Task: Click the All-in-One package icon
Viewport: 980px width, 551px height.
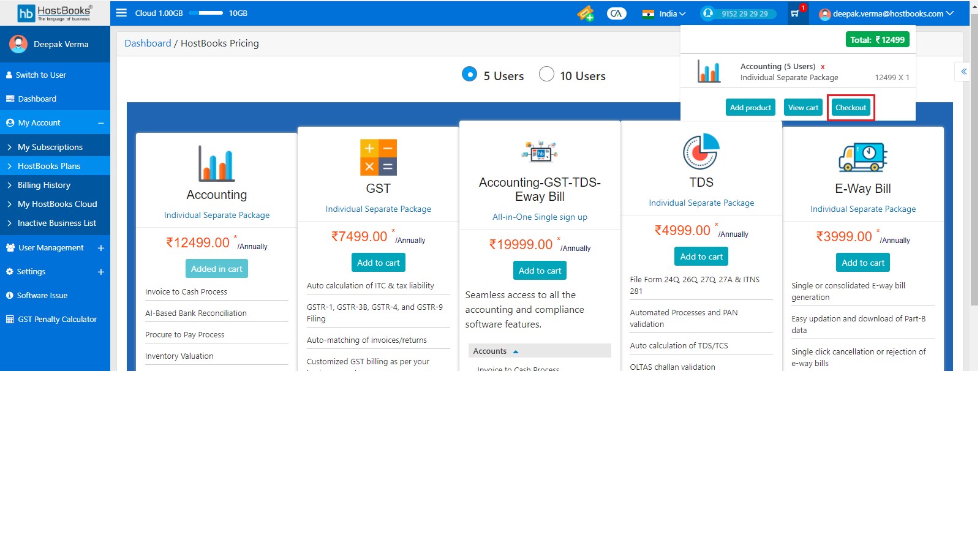Action: pyautogui.click(x=540, y=151)
